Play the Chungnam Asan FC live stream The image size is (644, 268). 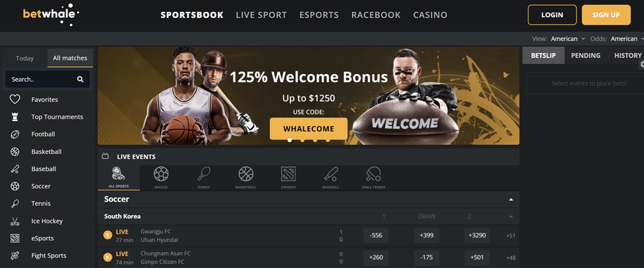pos(108,257)
